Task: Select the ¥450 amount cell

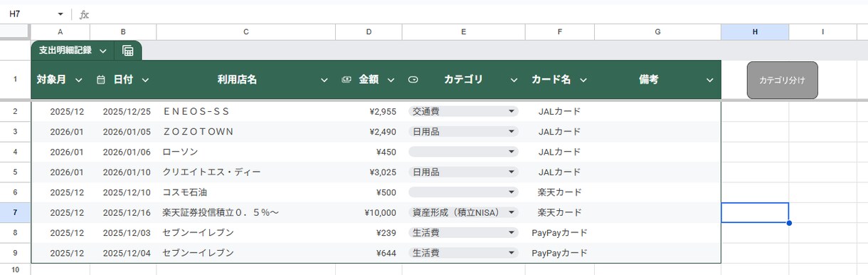Action: click(x=369, y=152)
